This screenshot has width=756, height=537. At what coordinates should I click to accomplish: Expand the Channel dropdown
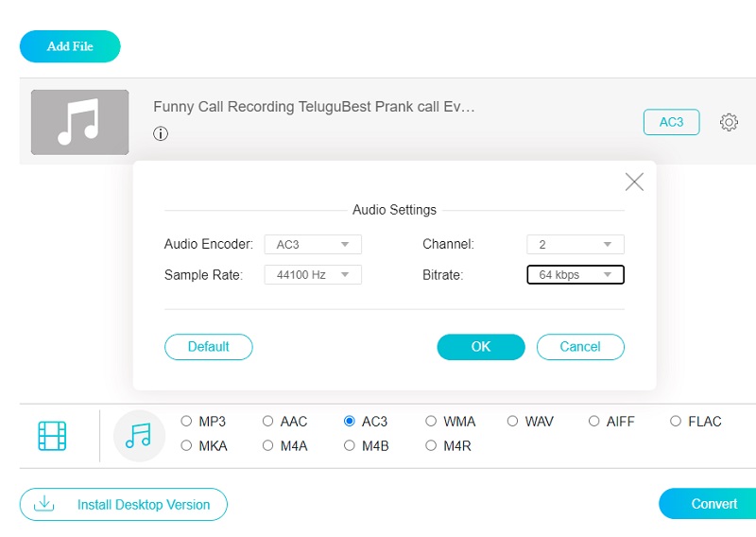[576, 245]
